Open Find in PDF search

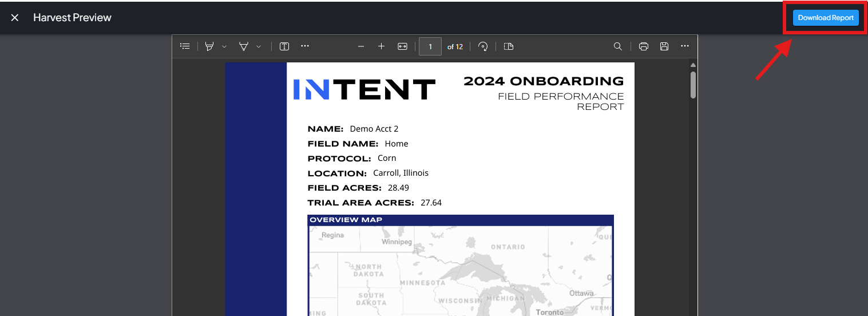618,46
